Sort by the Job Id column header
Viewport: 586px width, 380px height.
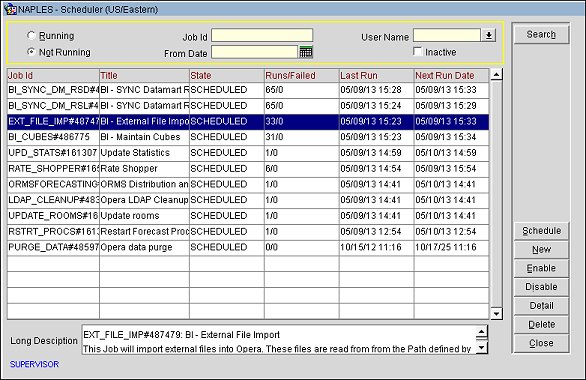53,75
